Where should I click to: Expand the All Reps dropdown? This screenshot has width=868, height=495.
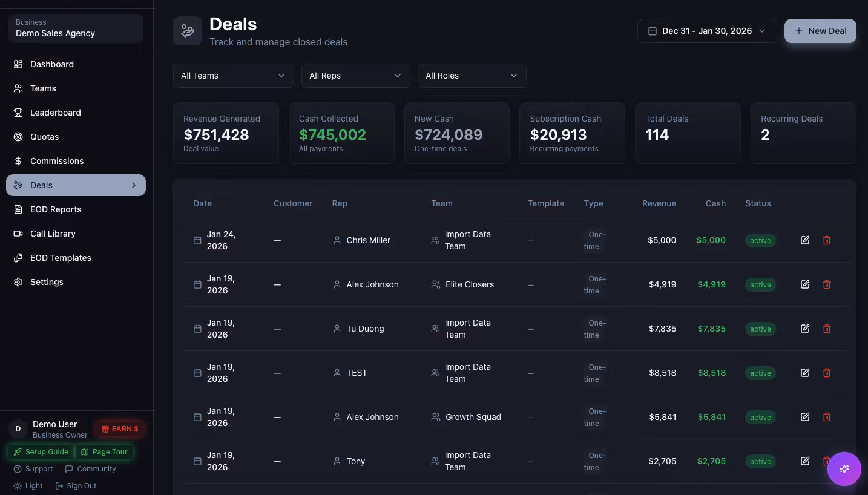(355, 76)
